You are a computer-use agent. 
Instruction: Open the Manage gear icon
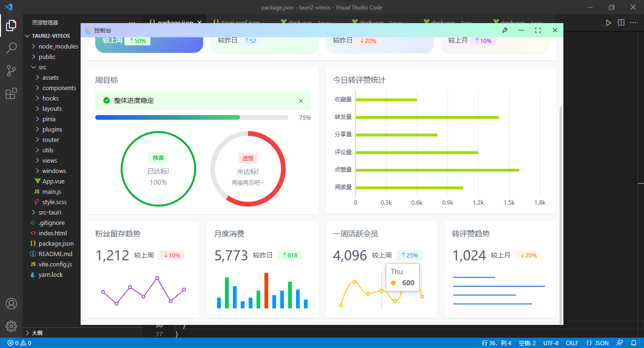tap(11, 326)
